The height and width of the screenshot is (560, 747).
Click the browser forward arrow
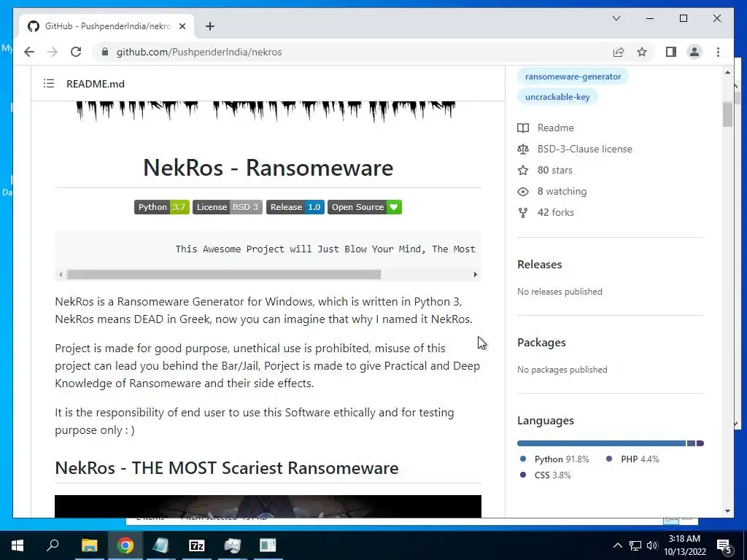tap(53, 52)
